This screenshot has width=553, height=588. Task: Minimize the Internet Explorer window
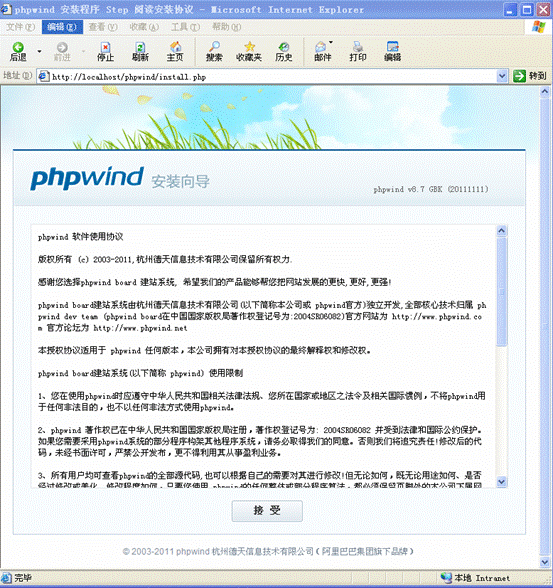pyautogui.click(x=510, y=10)
